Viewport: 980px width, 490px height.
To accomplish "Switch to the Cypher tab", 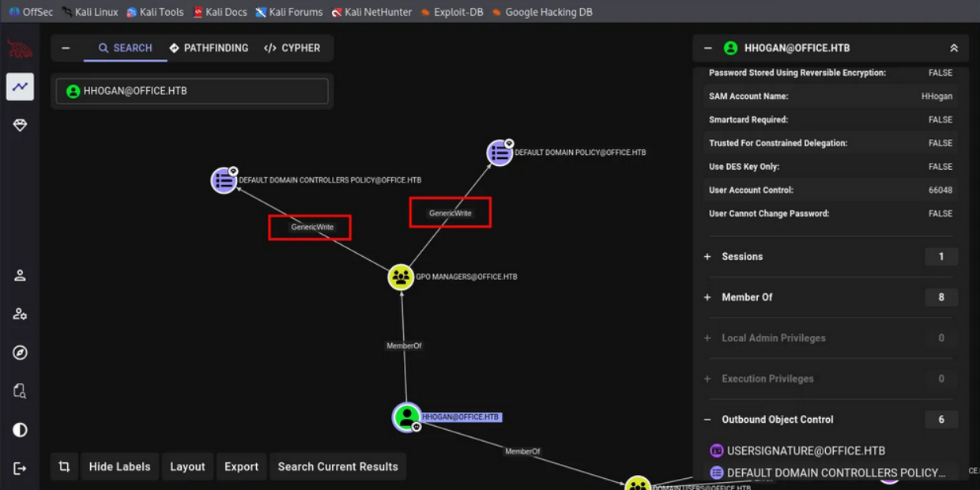I will [292, 48].
